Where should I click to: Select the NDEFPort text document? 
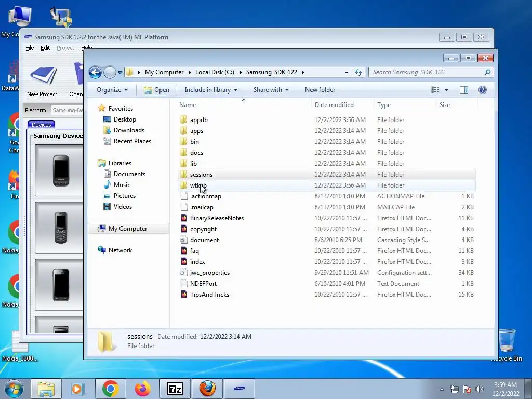pos(326,284)
